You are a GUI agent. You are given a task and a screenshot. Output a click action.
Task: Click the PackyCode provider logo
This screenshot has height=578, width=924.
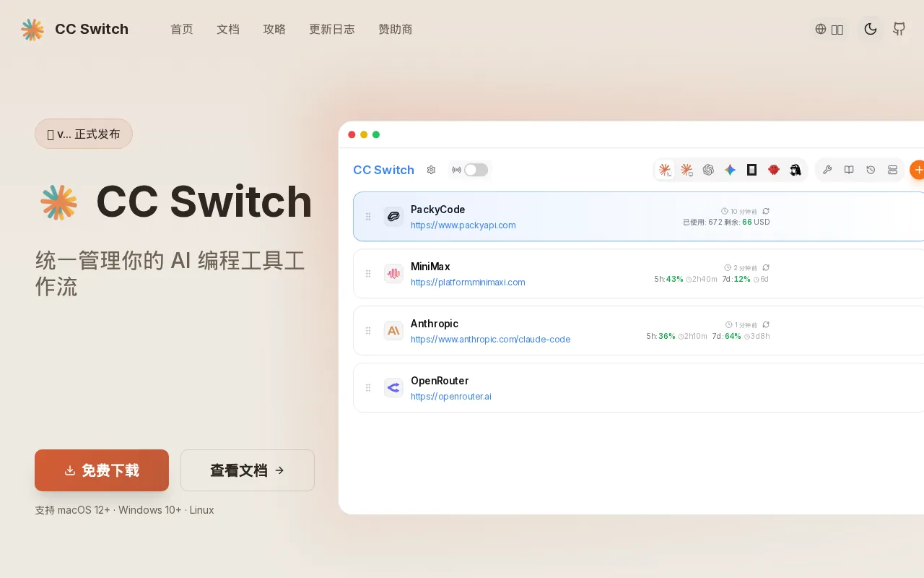pyautogui.click(x=393, y=216)
